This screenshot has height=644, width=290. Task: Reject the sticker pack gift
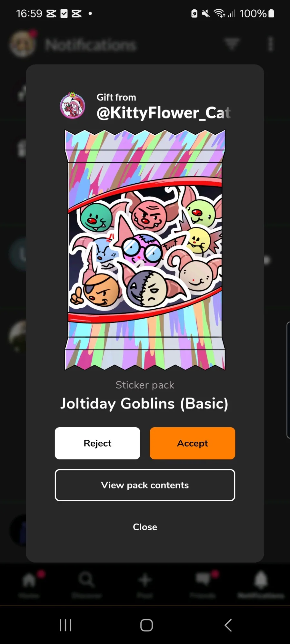click(x=97, y=443)
